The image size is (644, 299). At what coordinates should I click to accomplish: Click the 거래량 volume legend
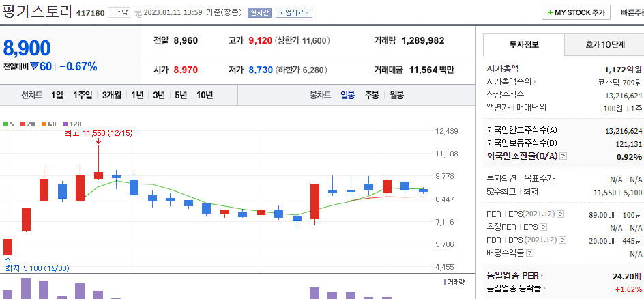tap(454, 282)
